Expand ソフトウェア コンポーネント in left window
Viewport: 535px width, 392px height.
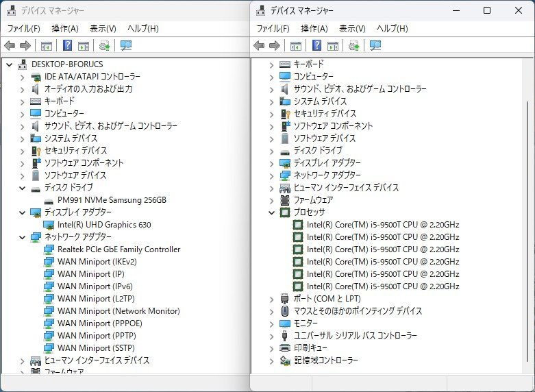(22, 163)
